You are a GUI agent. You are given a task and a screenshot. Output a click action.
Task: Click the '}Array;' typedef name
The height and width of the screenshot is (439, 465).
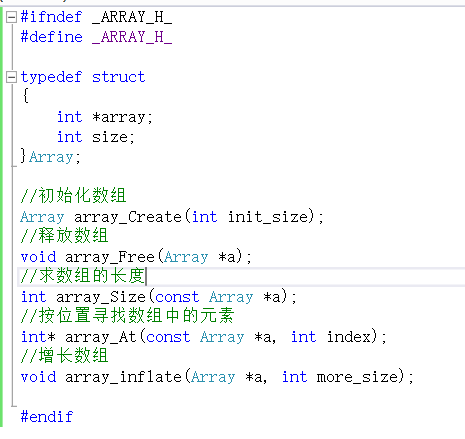click(51, 157)
